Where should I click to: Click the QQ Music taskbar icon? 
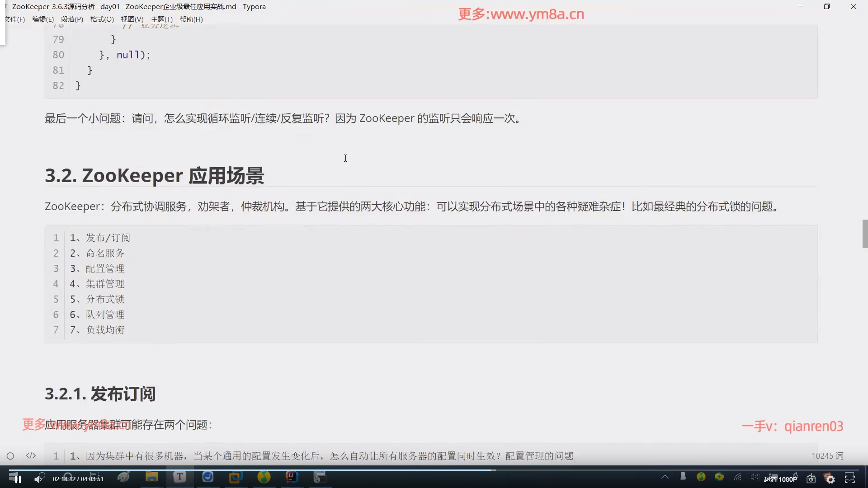tap(264, 477)
